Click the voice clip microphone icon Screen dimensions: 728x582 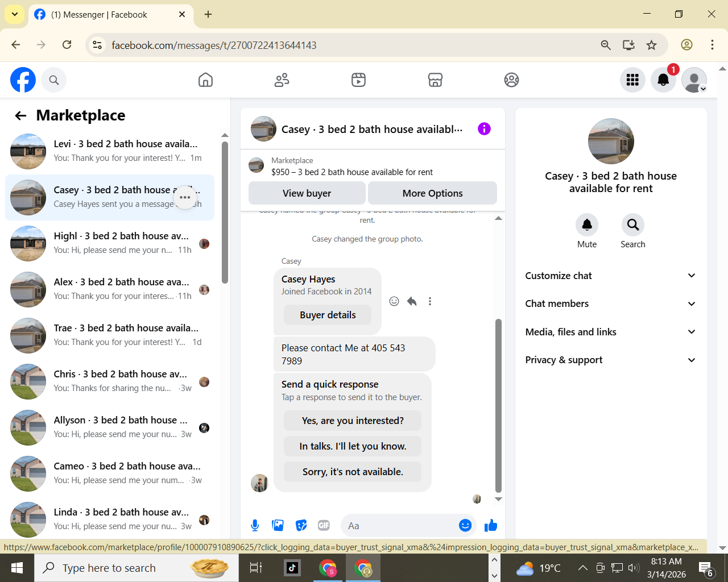coord(255,526)
